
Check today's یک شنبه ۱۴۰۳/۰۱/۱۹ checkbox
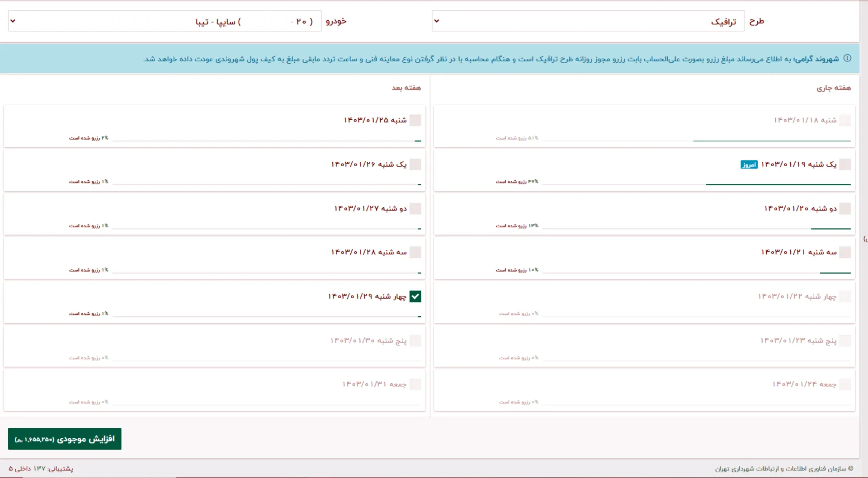(x=844, y=164)
